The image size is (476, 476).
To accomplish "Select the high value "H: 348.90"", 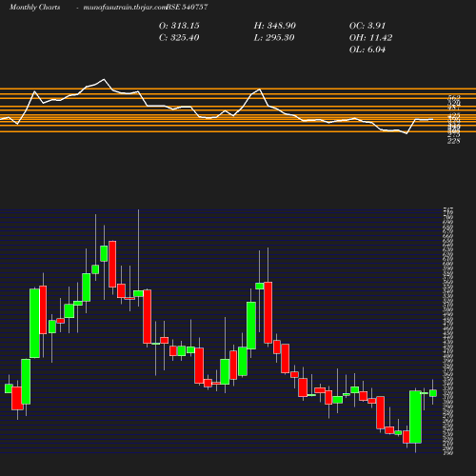I will 275,26.
